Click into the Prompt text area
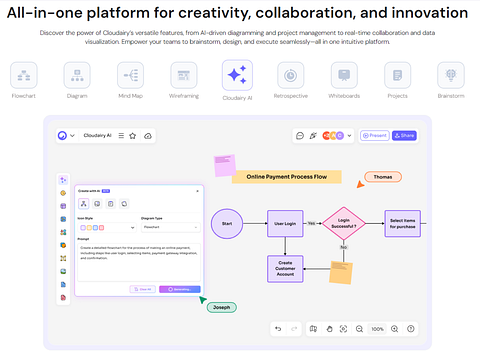Screen dimensions: 480x360 click(x=139, y=263)
